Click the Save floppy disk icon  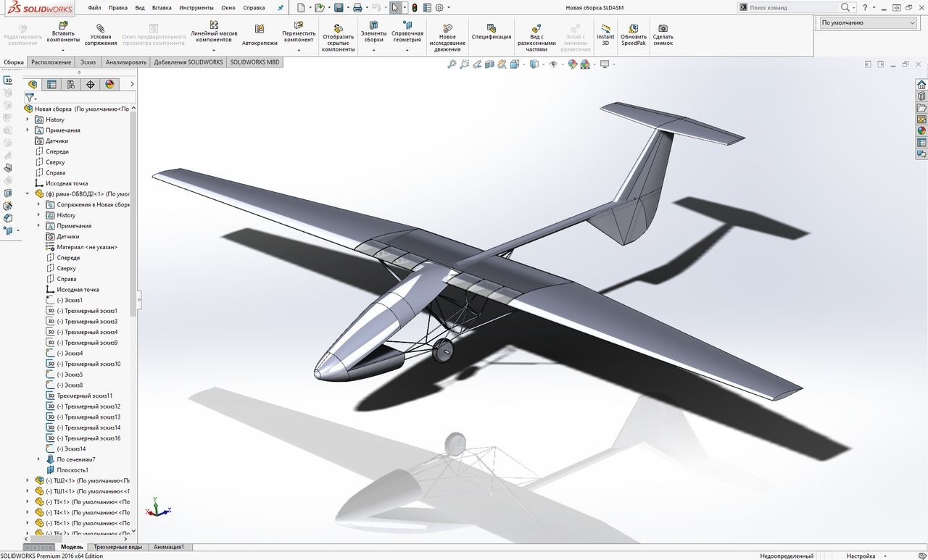coord(339,8)
